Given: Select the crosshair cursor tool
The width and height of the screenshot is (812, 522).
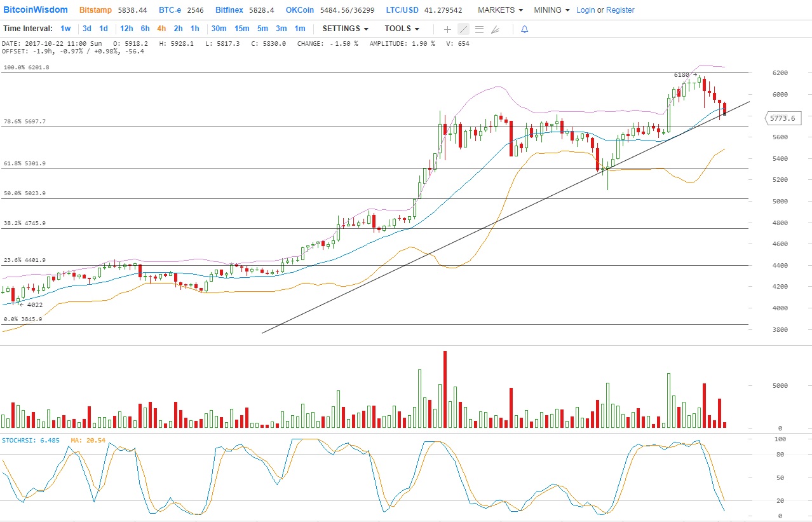Looking at the screenshot, I should 447,29.
